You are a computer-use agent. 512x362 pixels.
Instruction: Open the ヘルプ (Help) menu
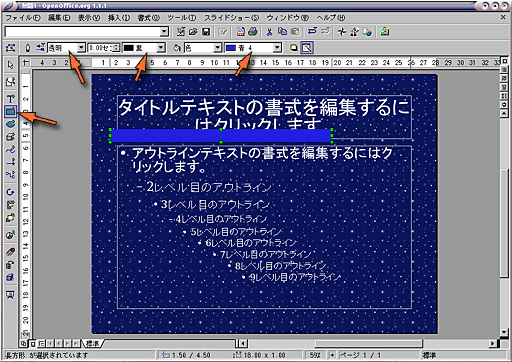pyautogui.click(x=331, y=18)
